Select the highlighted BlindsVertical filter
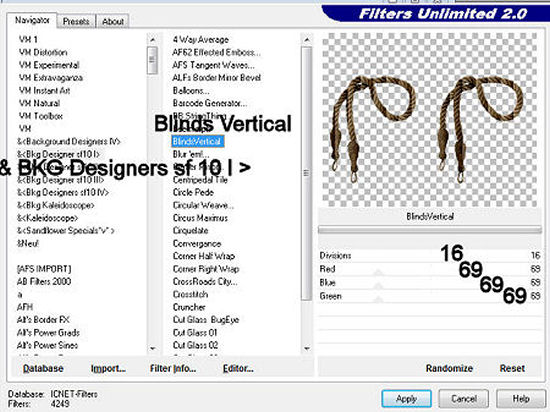Screen dimensions: 550x412 pyautogui.click(x=198, y=141)
